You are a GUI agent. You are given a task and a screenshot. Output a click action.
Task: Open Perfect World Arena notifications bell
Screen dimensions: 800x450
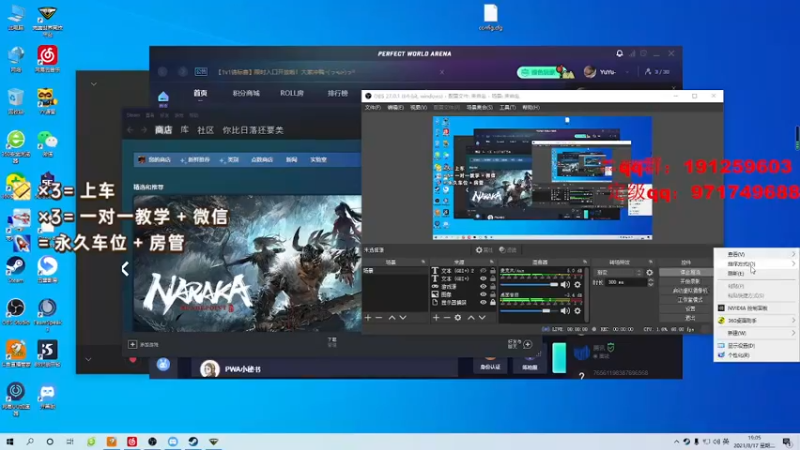coord(619,53)
